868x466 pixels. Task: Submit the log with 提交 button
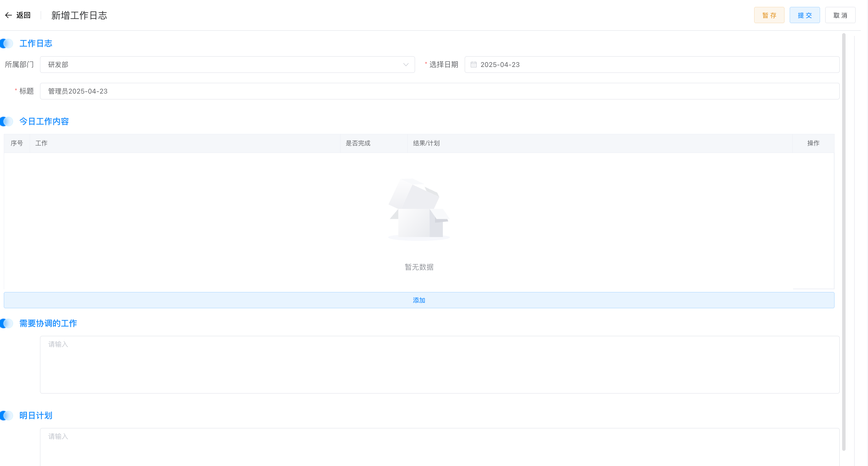[805, 15]
